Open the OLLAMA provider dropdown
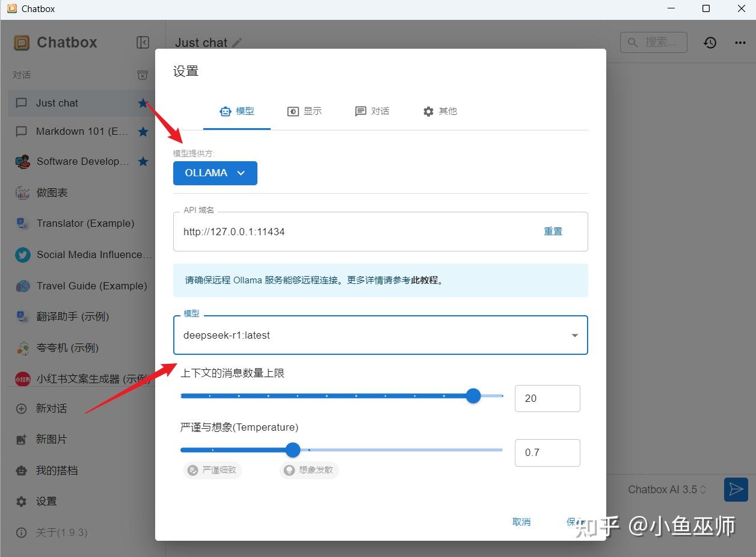756x557 pixels. [215, 173]
